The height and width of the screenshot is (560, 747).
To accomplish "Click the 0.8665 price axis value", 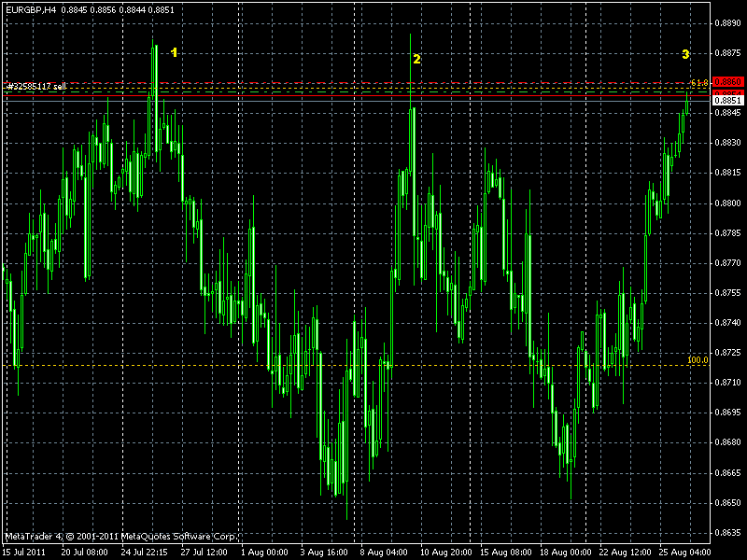I will (728, 472).
